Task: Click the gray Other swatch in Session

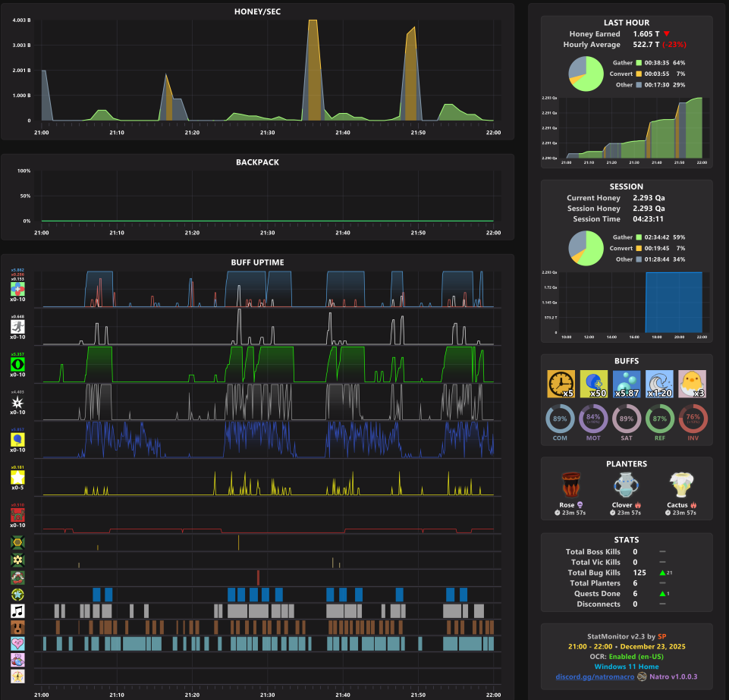Action: pos(639,259)
